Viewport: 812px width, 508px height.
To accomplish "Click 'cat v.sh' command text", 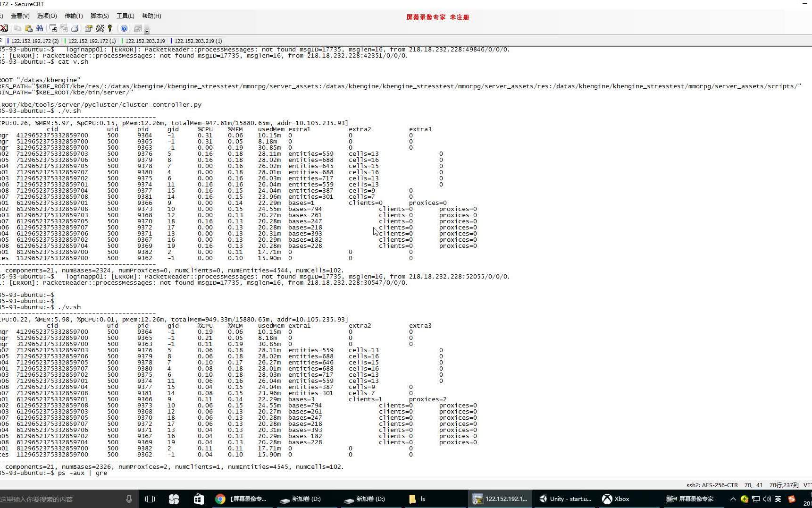I will [x=73, y=62].
